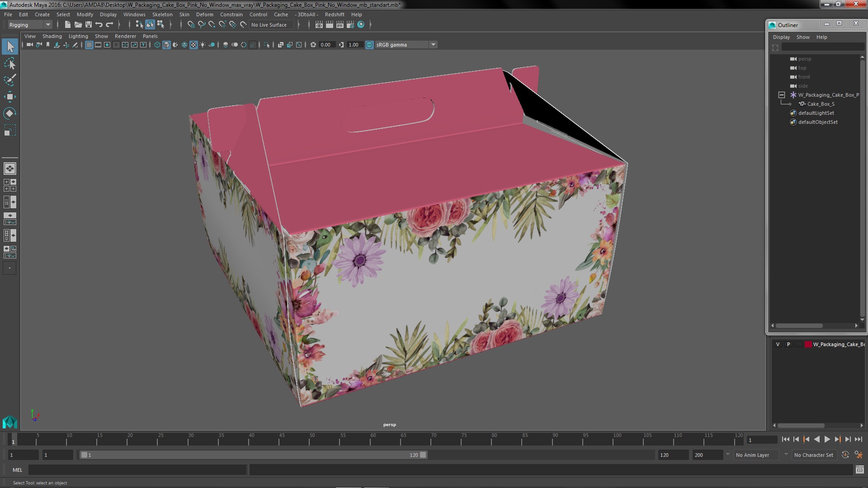Click the IPR render icon

340,25
